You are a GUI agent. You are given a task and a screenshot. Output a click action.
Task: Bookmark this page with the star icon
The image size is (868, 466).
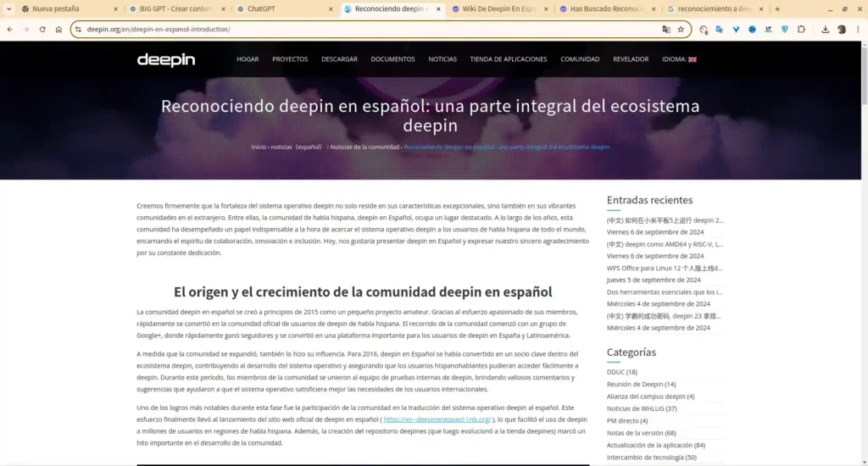pyautogui.click(x=681, y=30)
